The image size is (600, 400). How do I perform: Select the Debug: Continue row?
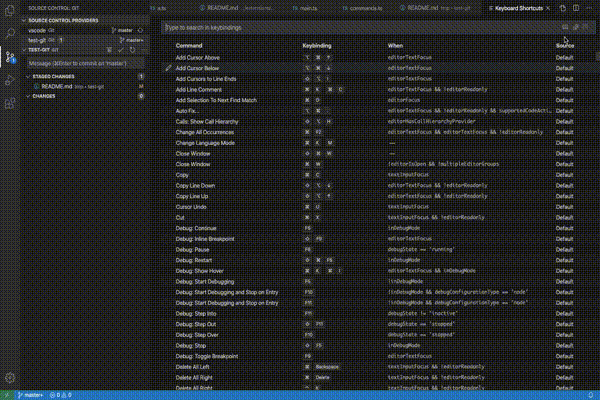[379, 229]
